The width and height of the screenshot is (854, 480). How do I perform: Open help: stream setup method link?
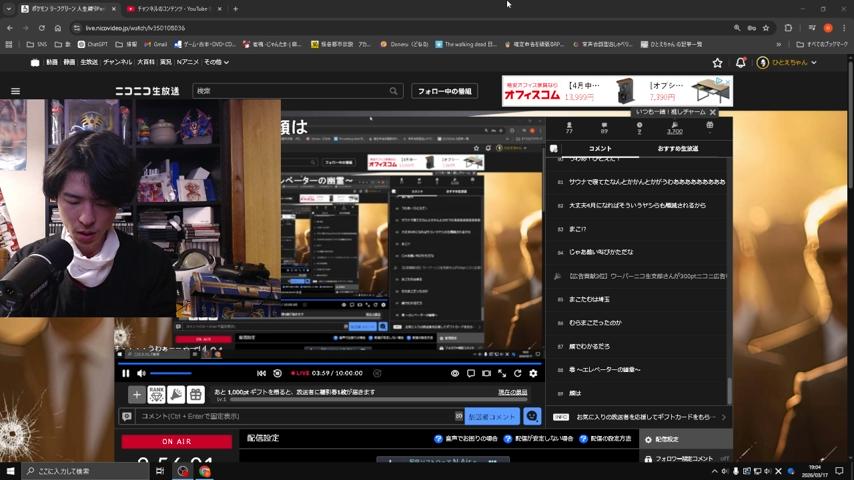(x=605, y=439)
